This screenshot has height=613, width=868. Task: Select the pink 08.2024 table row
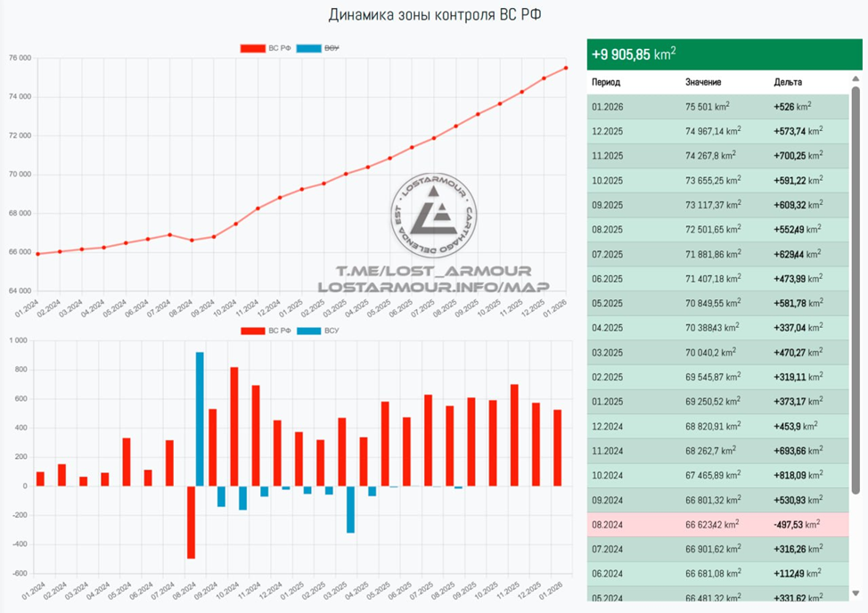click(x=717, y=525)
